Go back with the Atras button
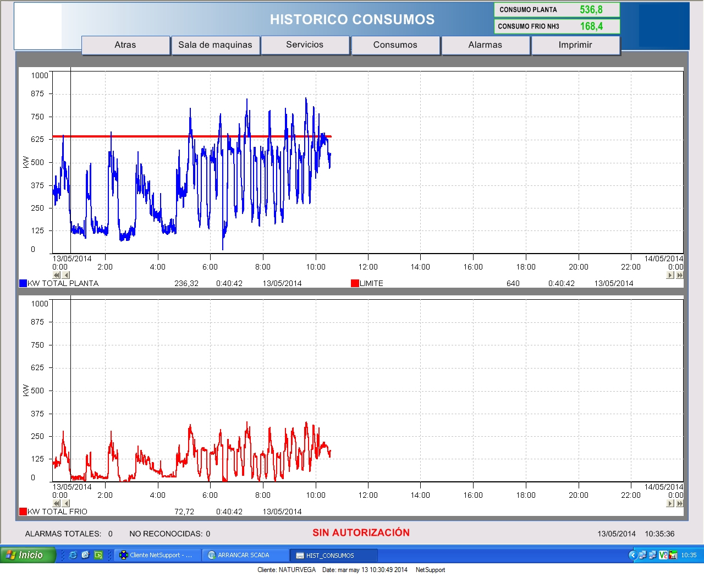Image resolution: width=704 pixels, height=588 pixels. click(125, 45)
